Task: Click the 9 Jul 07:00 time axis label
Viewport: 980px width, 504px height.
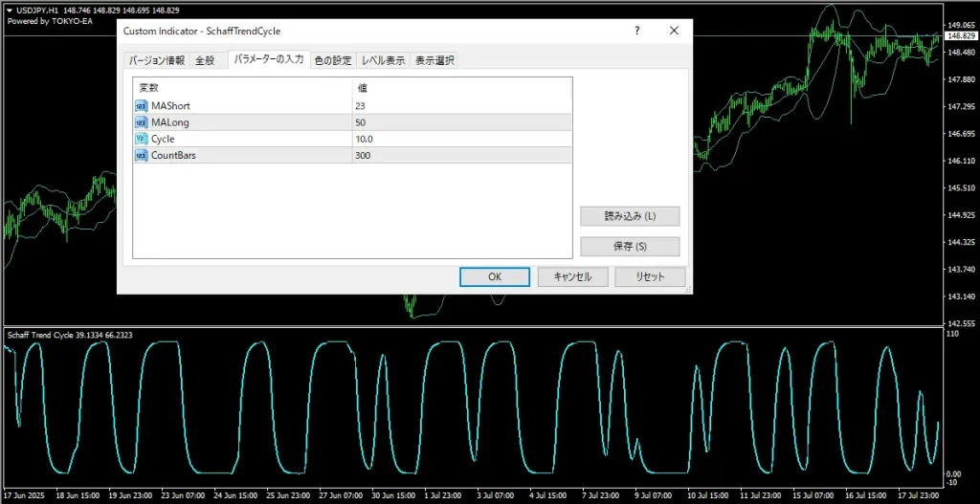Action: tap(655, 494)
